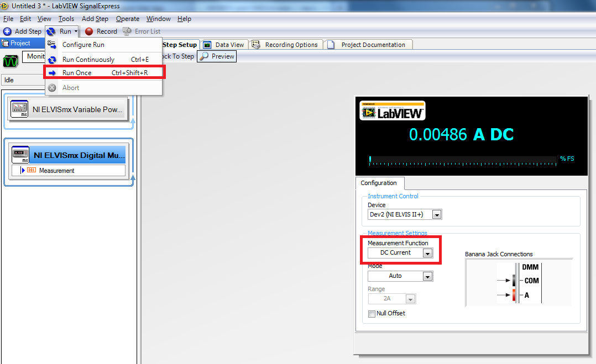Screen dimensions: 596x364
Task: Click the Preview magnifier button
Action: coord(217,56)
